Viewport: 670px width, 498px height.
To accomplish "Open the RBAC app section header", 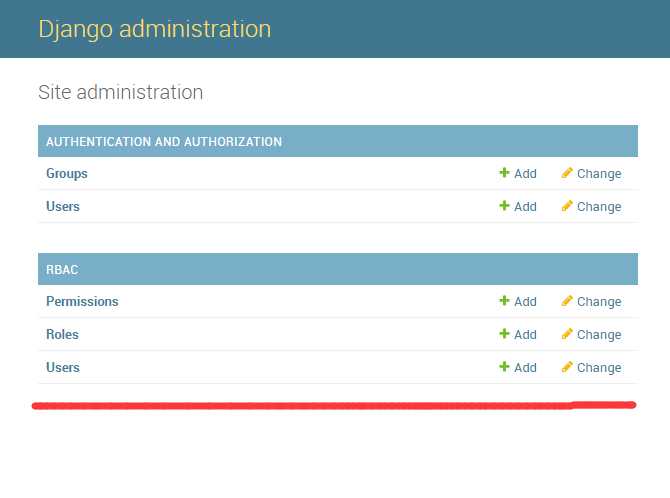I will click(62, 270).
